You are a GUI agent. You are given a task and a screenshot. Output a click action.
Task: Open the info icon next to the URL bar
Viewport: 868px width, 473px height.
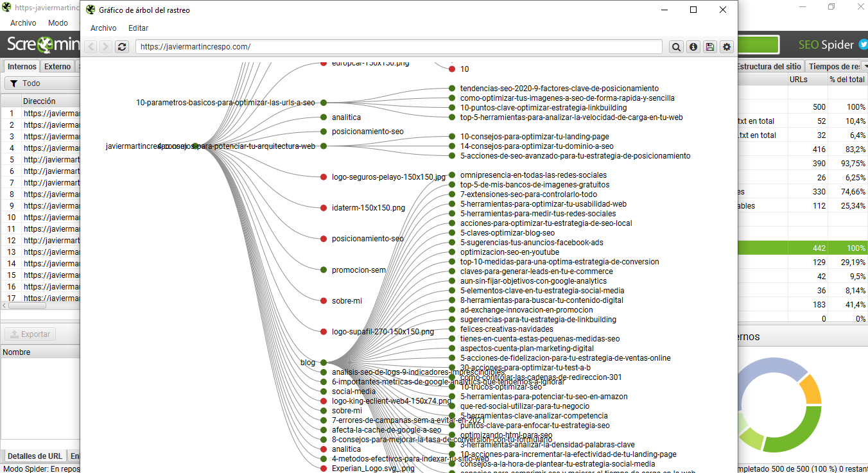click(693, 47)
